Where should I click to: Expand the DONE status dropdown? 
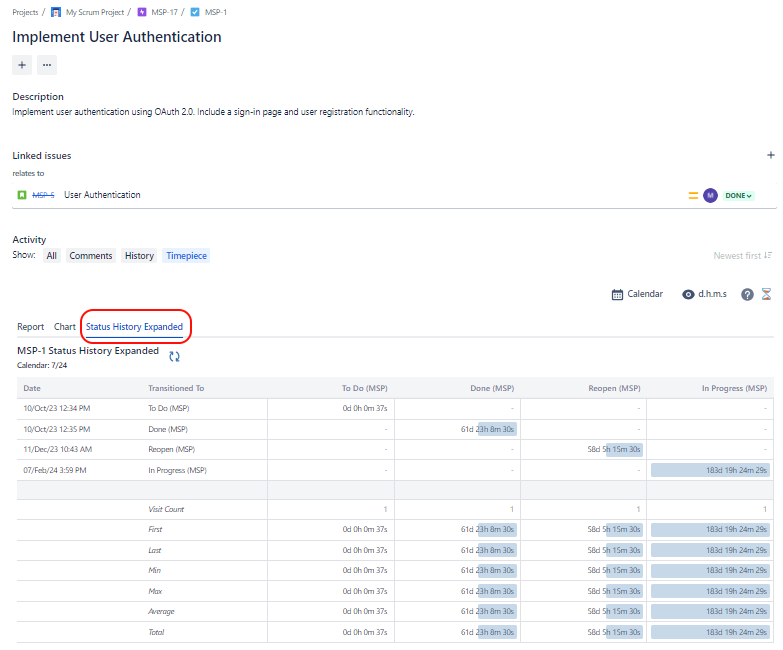(x=738, y=196)
